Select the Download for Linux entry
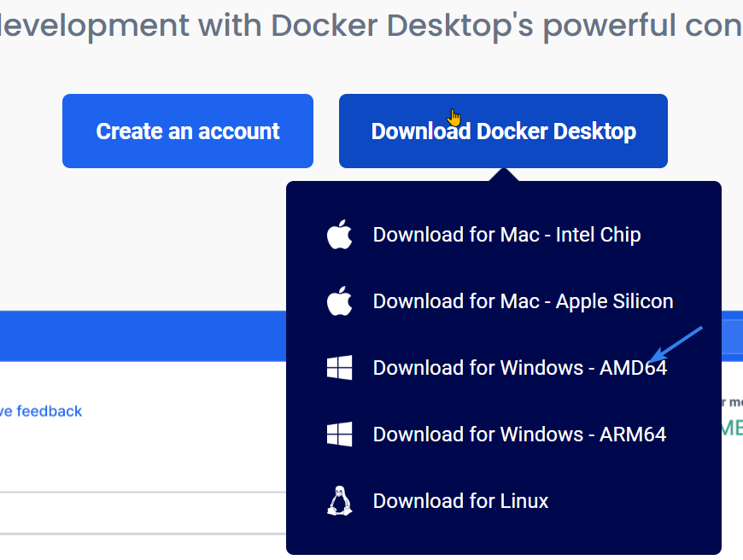Screen dimensions: 743x560 point(460,500)
